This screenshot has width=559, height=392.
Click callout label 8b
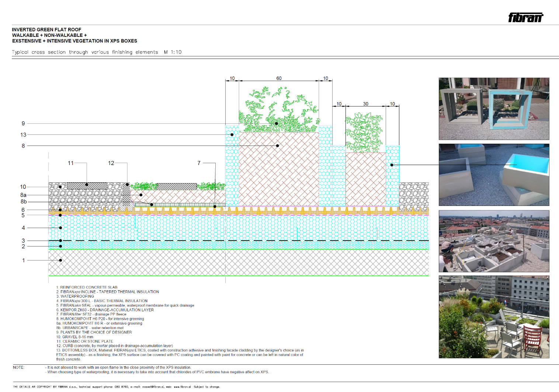point(24,202)
